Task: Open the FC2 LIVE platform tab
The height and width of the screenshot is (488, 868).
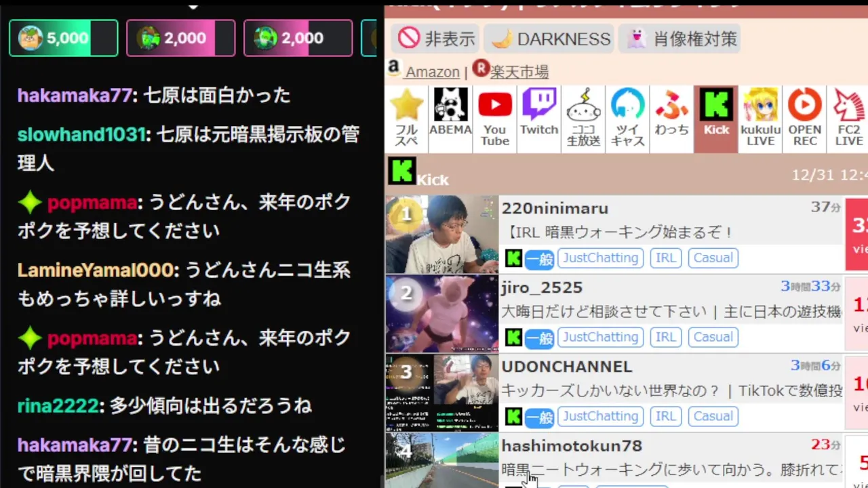Action: point(848,119)
